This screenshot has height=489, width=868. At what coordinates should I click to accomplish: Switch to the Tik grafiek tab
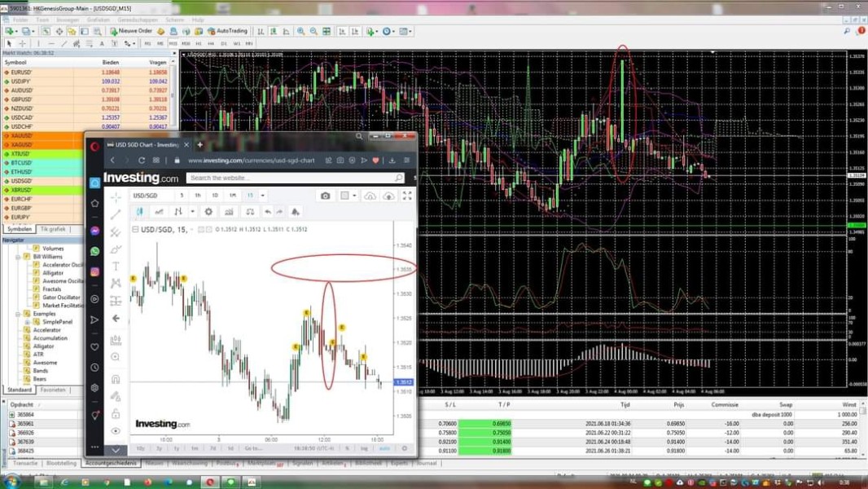click(53, 229)
